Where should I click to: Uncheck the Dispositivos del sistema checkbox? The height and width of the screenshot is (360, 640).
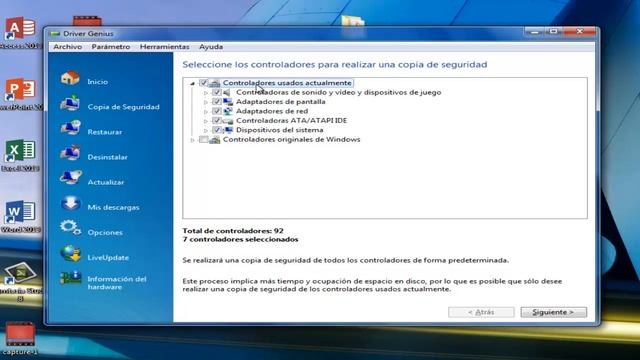point(217,130)
